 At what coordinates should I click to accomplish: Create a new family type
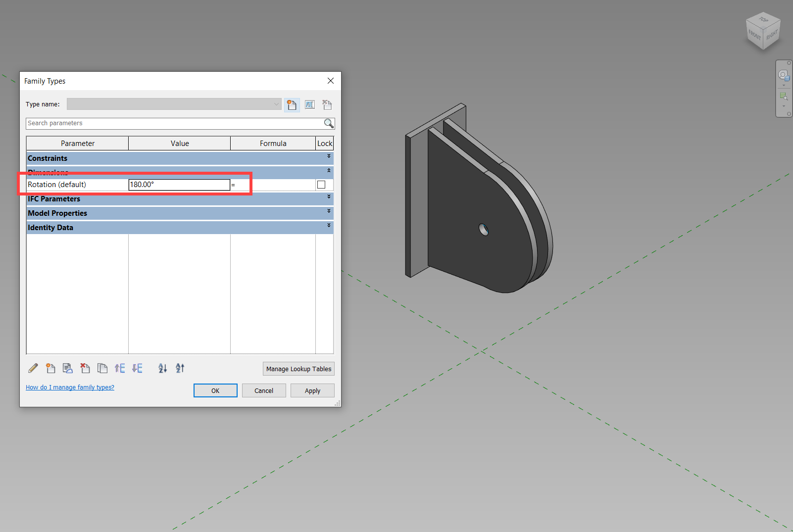292,104
